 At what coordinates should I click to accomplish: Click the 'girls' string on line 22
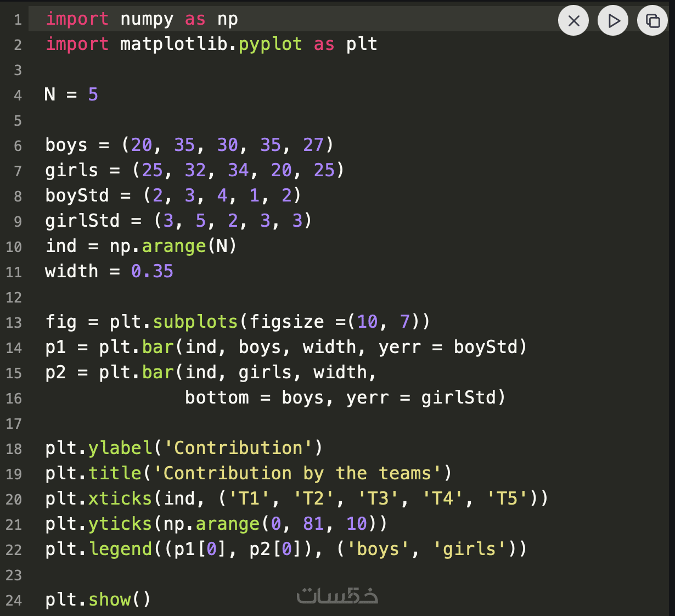tap(469, 549)
